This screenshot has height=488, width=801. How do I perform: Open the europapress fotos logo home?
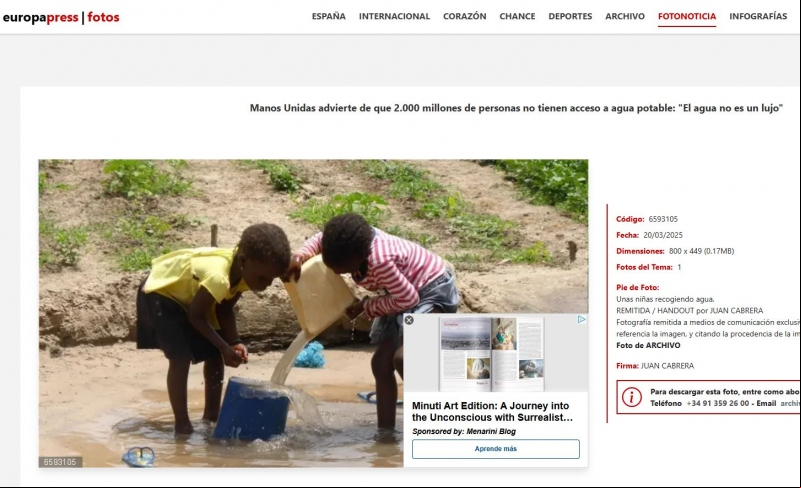click(x=61, y=17)
